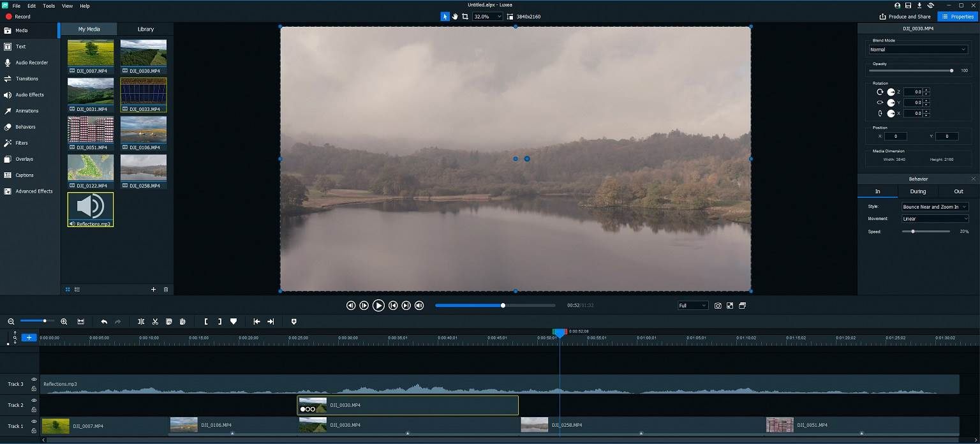This screenshot has height=444, width=980.
Task: Select the Crop tool above the preview
Action: (465, 17)
